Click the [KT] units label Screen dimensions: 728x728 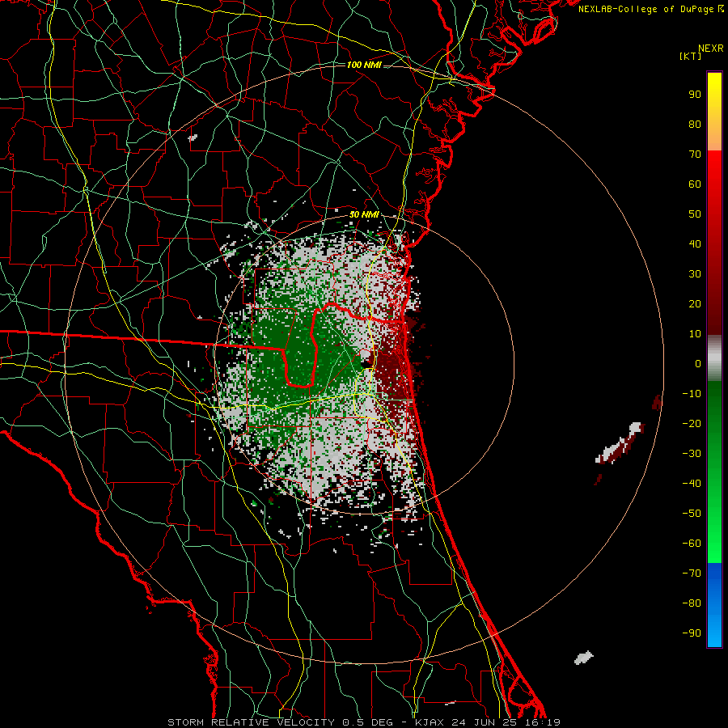(691, 56)
